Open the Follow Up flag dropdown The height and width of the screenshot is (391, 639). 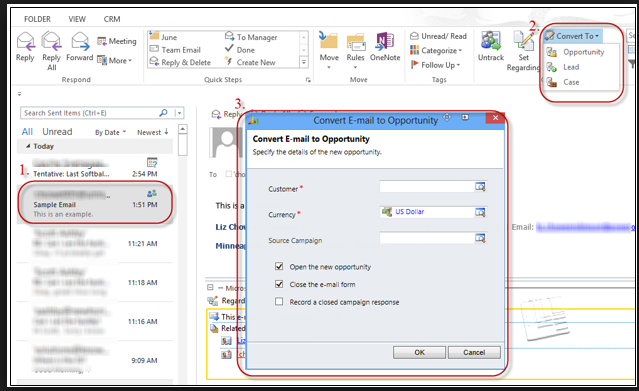tap(435, 65)
